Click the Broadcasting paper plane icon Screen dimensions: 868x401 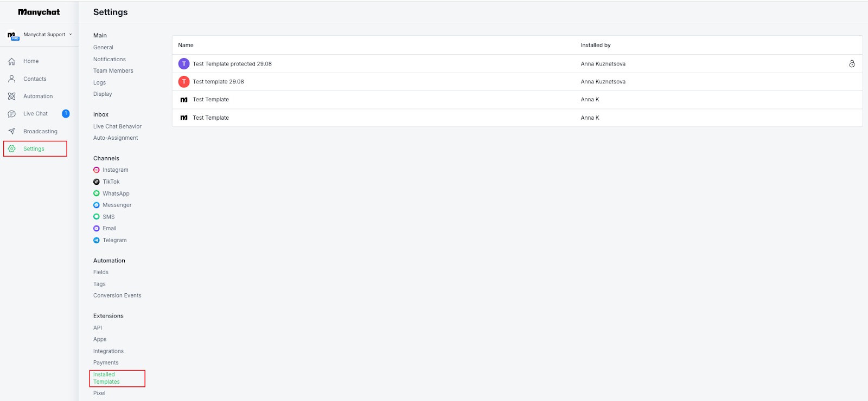[11, 132]
